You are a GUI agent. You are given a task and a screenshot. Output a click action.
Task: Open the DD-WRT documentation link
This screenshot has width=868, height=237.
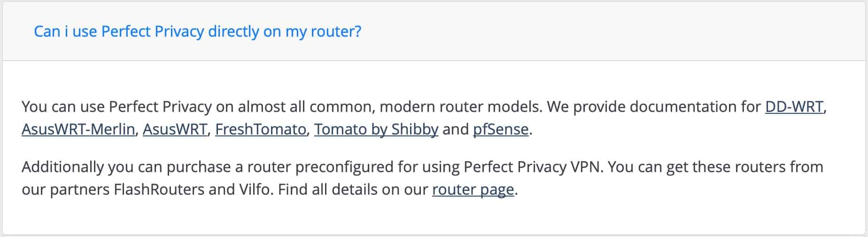click(794, 107)
